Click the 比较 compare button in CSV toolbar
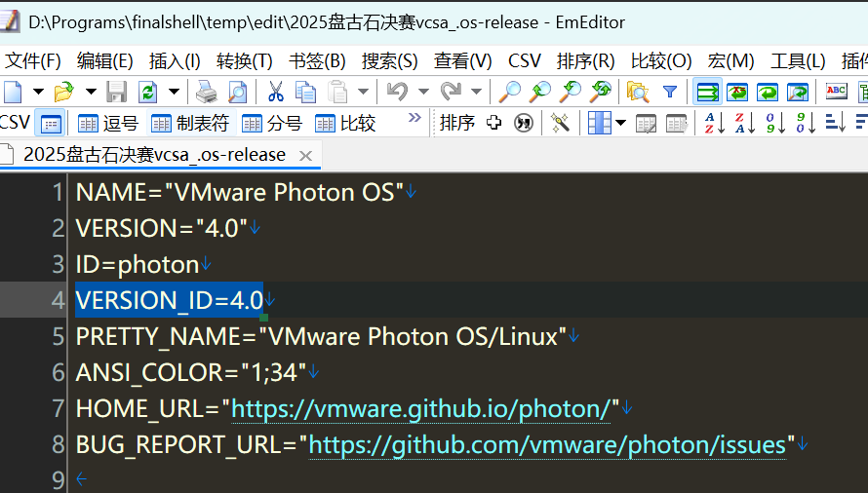The image size is (868, 493). coord(345,124)
